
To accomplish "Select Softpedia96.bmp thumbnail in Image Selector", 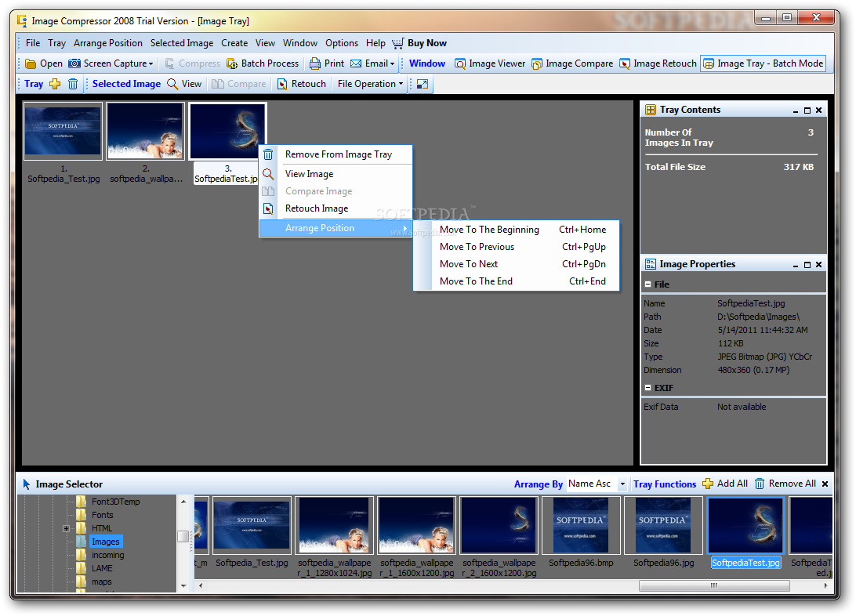I will 581,526.
